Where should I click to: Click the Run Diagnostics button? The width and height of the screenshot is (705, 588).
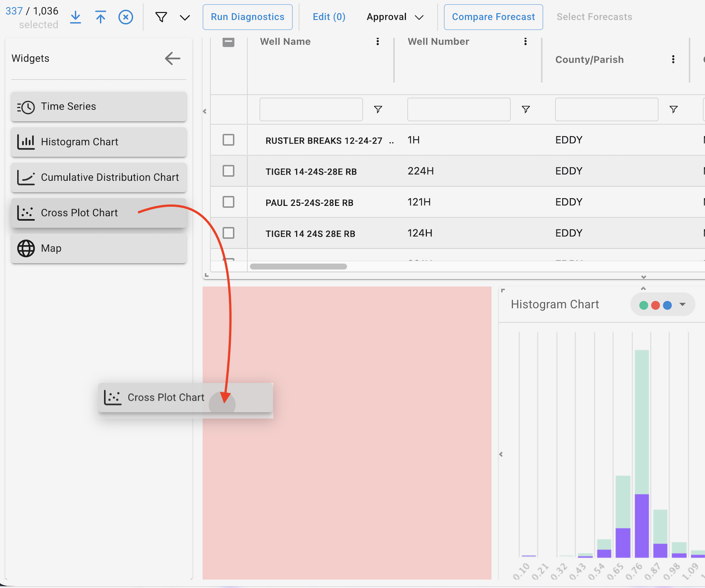pyautogui.click(x=247, y=17)
